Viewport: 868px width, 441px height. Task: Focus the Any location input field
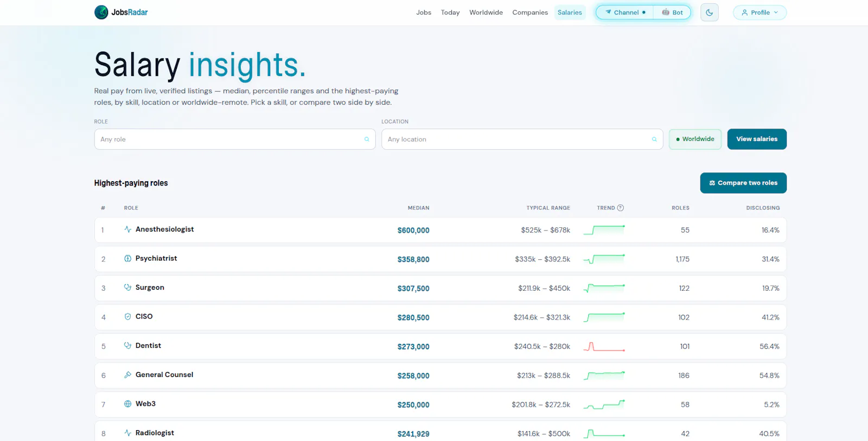point(522,139)
